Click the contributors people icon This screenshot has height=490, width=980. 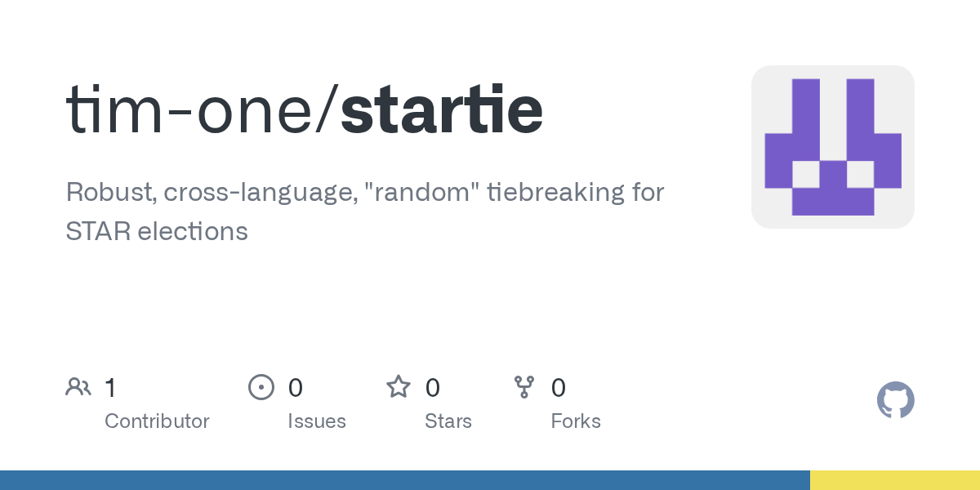coord(78,387)
